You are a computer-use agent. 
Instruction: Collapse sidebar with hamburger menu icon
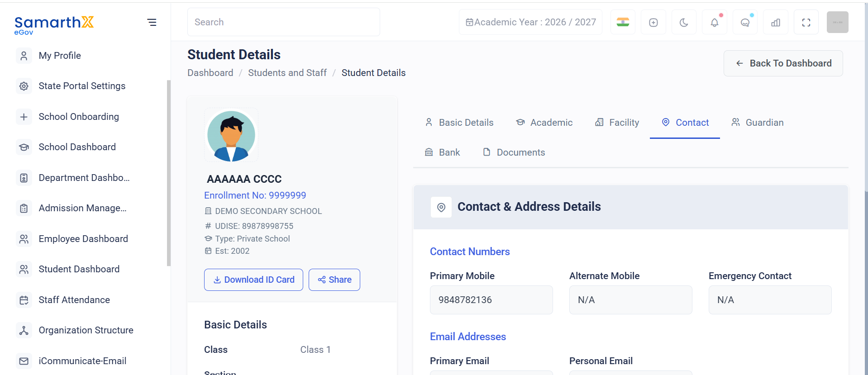pos(152,22)
